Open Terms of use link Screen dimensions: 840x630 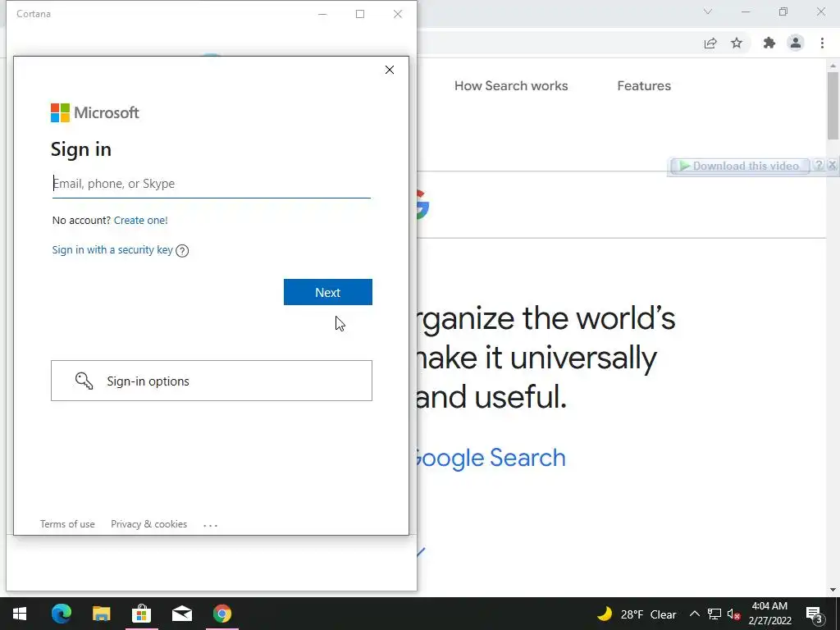(x=67, y=524)
